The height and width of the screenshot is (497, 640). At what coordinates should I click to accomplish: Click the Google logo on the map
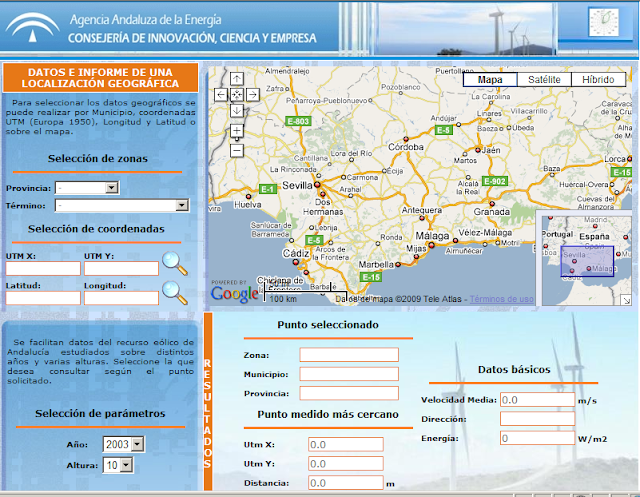click(235, 294)
